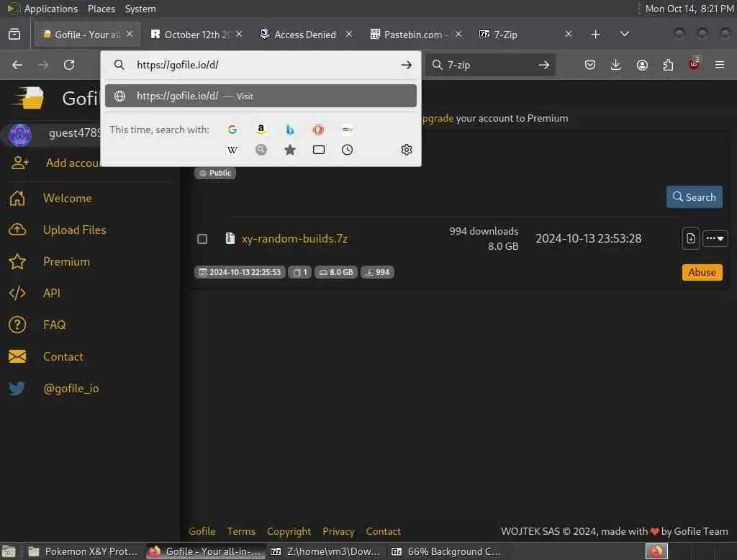Search history clock icon
The width and height of the screenshot is (737, 560).
[348, 150]
